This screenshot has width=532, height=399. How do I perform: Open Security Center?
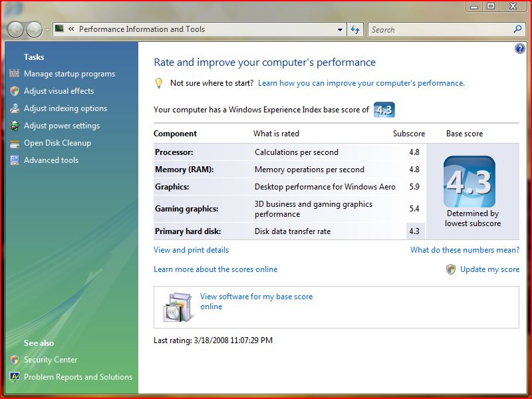pyautogui.click(x=51, y=360)
